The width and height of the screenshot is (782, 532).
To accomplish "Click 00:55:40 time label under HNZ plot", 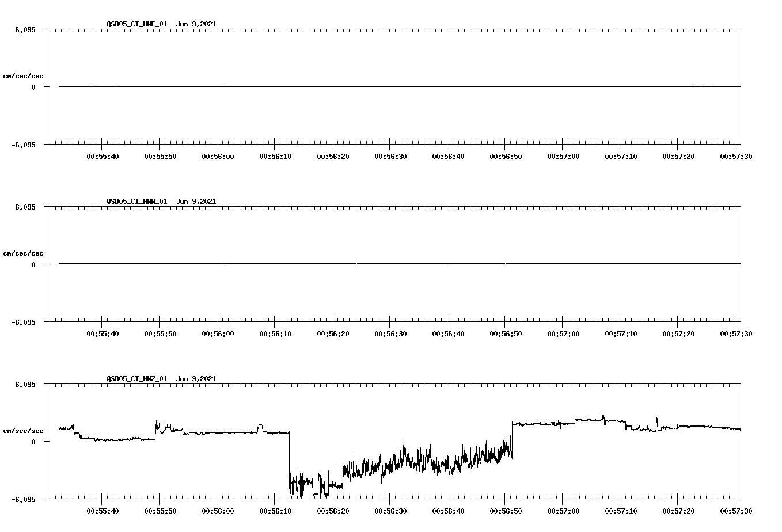I will click(103, 511).
